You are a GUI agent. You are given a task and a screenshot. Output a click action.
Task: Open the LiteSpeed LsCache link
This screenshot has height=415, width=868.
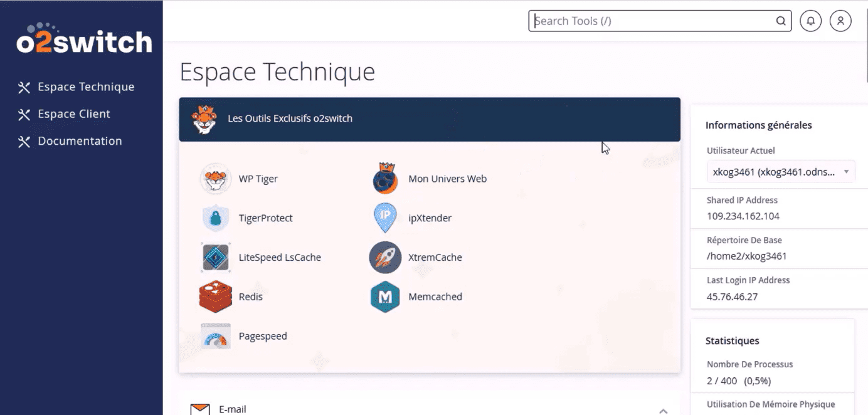point(280,258)
